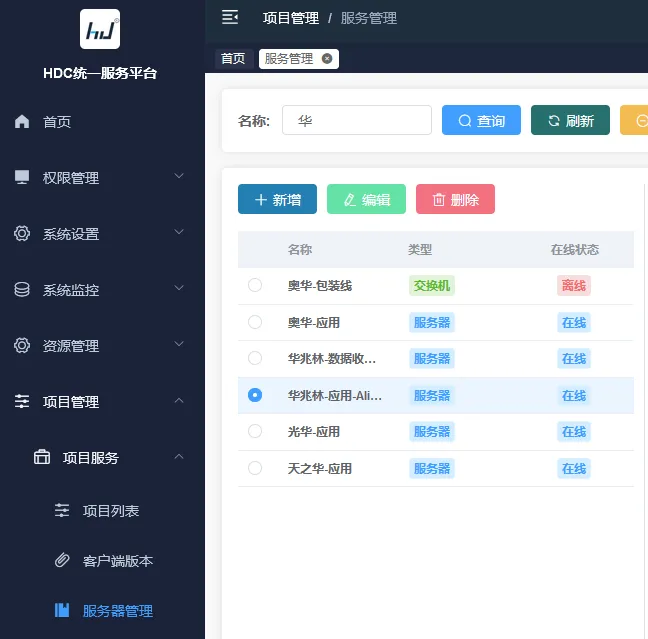Click the home icon in sidebar
Viewport: 648px width, 639px height.
tap(22, 122)
